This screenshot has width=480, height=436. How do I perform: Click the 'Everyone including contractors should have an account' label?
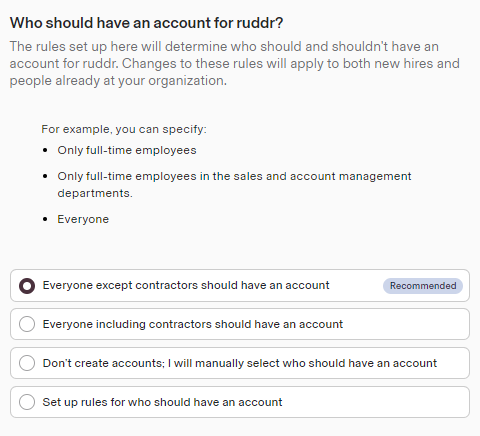click(x=193, y=324)
